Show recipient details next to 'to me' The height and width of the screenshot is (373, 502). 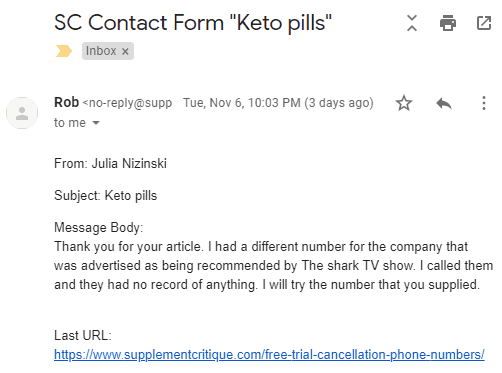pos(96,123)
